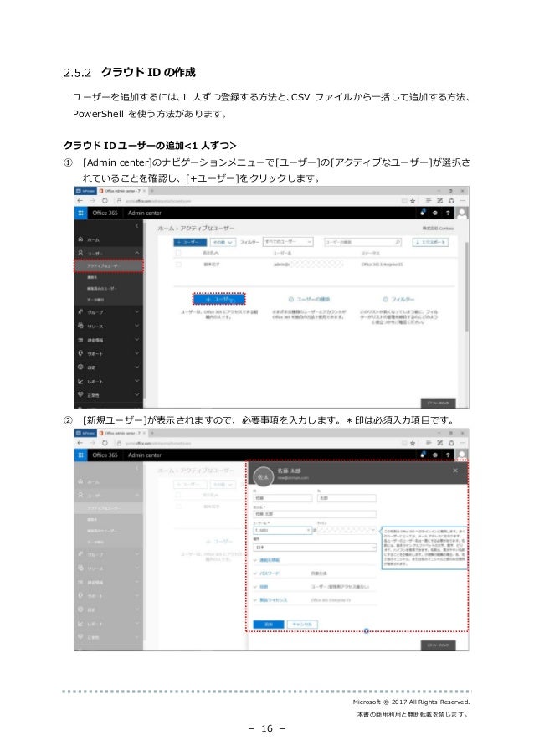The image size is (534, 756).
Task: Click the small +ユーザー toolbar button in step ①
Action: [x=190, y=242]
